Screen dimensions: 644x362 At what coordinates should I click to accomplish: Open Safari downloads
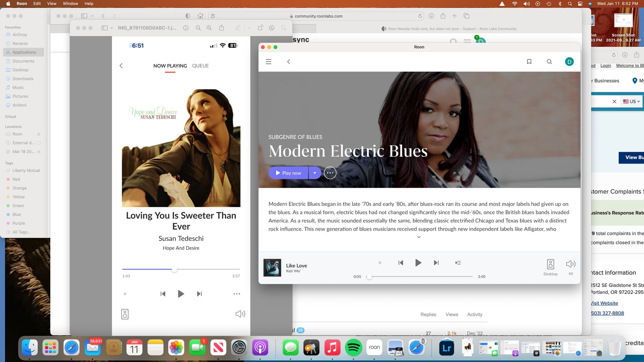tap(431, 16)
